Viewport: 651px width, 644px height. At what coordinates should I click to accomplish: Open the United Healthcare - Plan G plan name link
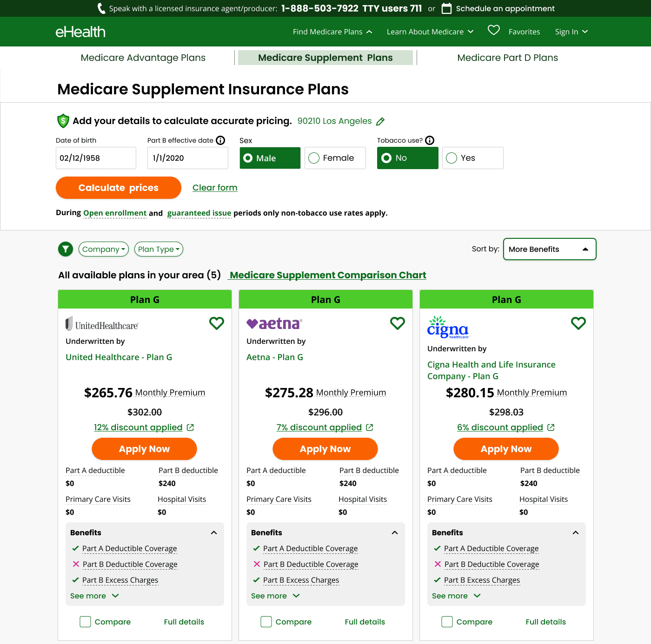coord(119,357)
